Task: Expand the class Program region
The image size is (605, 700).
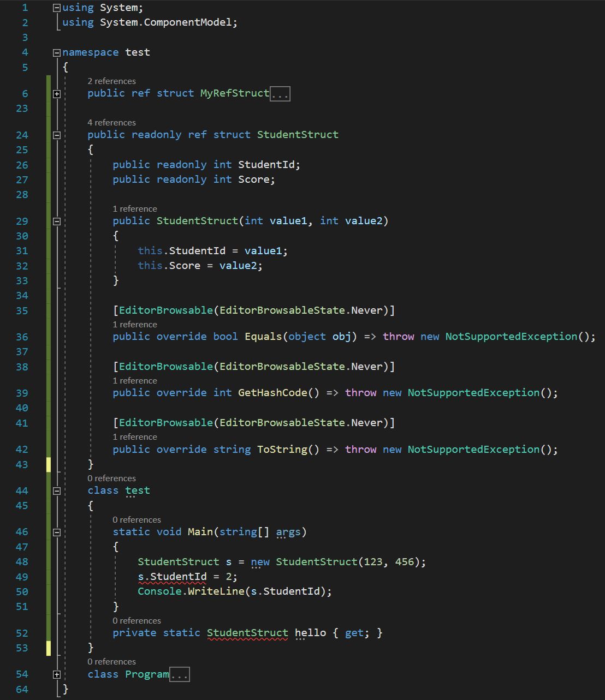Action: click(x=56, y=674)
